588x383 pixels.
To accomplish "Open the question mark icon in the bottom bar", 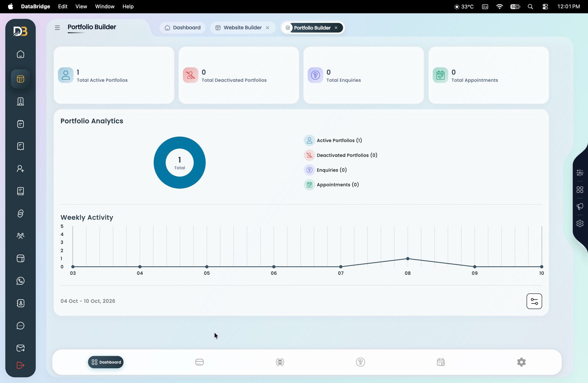I will 361,362.
